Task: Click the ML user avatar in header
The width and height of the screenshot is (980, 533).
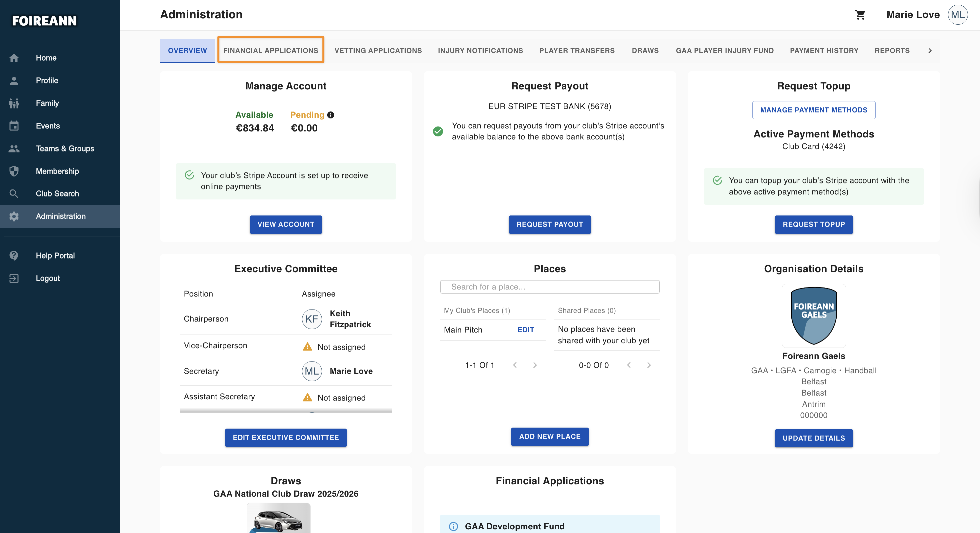Action: [958, 14]
